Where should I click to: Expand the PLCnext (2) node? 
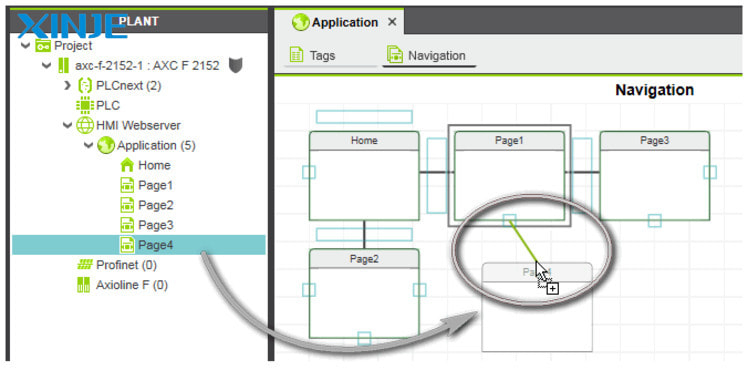click(67, 86)
